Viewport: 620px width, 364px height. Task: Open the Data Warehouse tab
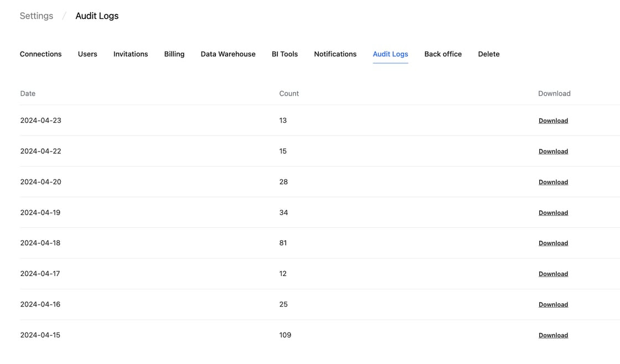click(228, 54)
